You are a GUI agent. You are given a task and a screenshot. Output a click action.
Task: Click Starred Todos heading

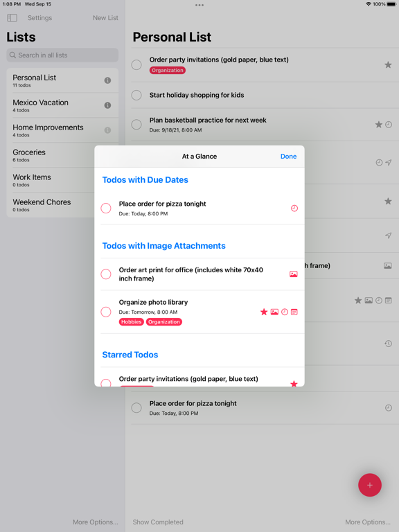pyautogui.click(x=130, y=355)
